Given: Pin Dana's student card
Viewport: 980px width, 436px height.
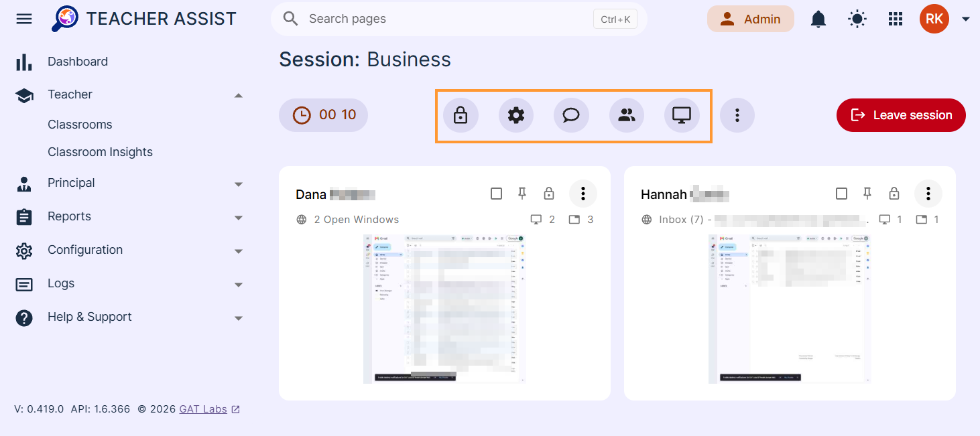Looking at the screenshot, I should [522, 194].
